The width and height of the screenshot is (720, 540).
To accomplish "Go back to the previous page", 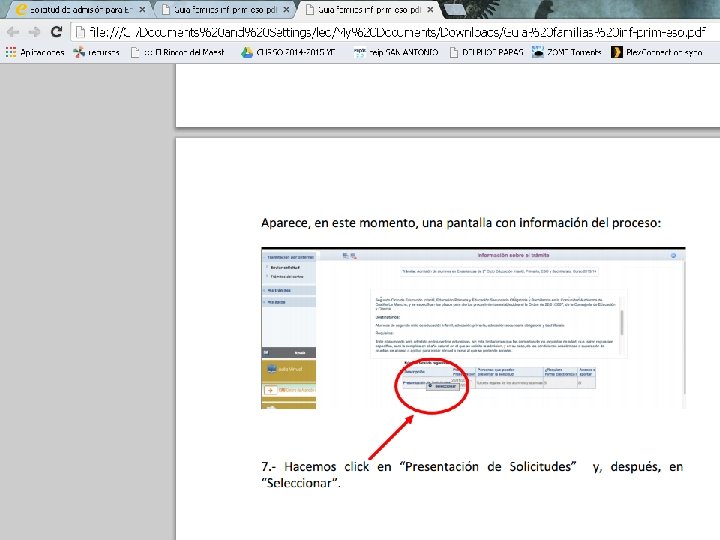I will pyautogui.click(x=13, y=32).
